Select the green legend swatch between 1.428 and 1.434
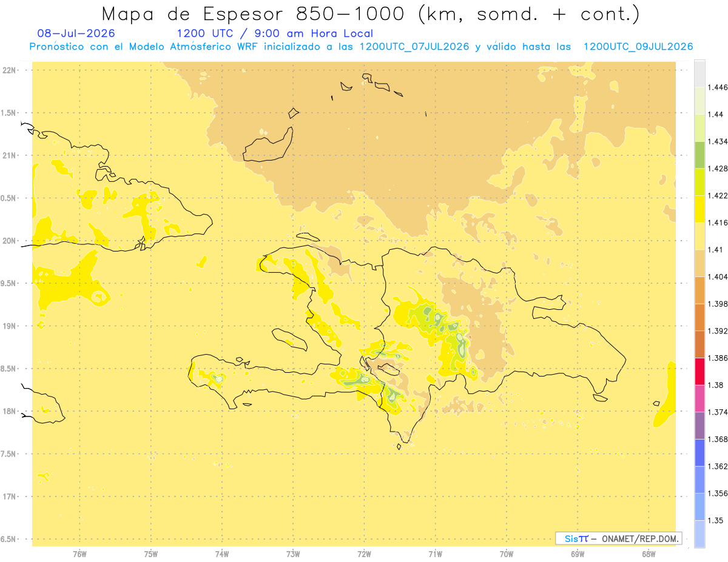This screenshot has height=562, width=728. point(699,155)
